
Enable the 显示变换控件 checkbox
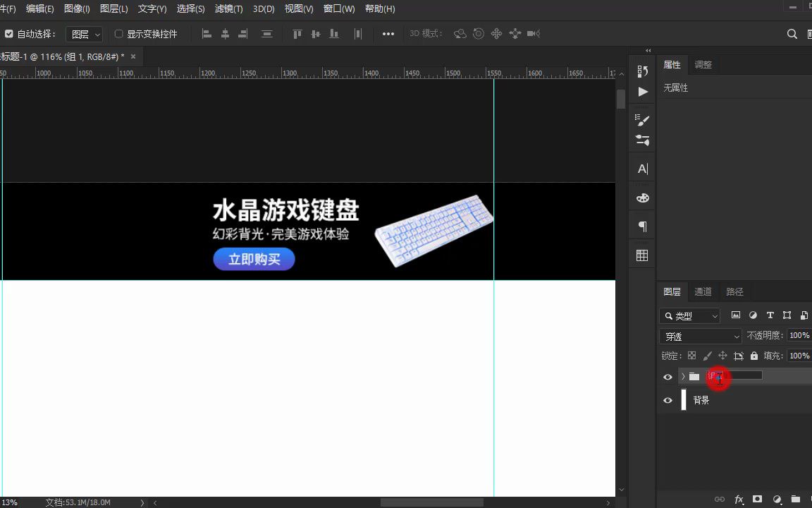coord(117,33)
